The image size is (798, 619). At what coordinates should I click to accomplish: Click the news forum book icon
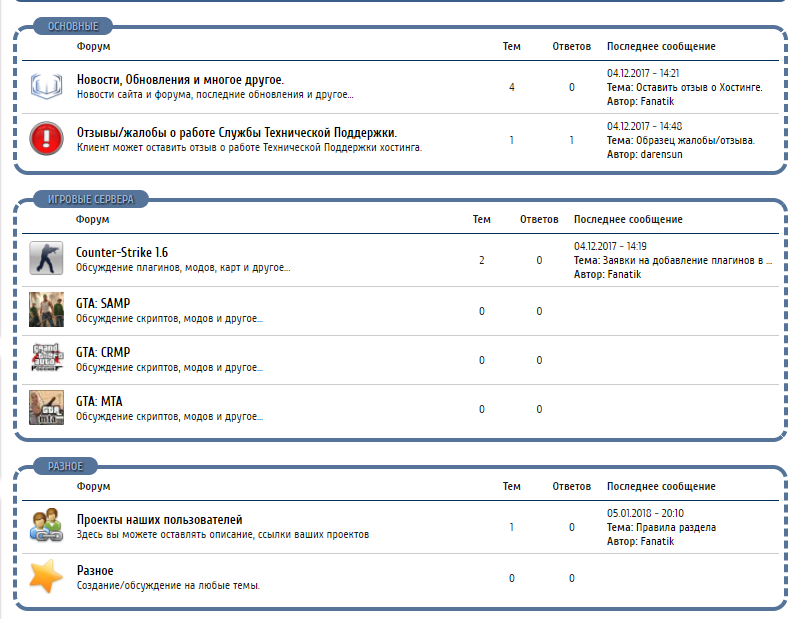[x=45, y=86]
